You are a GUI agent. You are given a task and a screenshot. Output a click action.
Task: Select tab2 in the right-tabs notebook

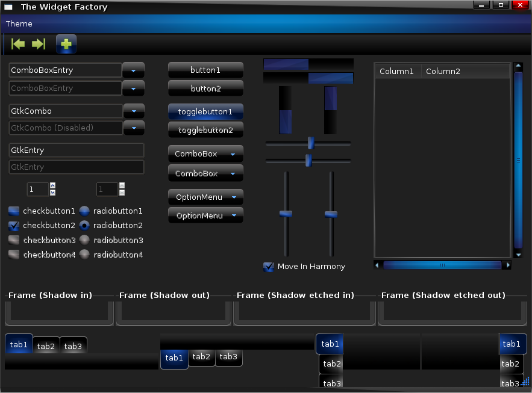click(x=511, y=364)
